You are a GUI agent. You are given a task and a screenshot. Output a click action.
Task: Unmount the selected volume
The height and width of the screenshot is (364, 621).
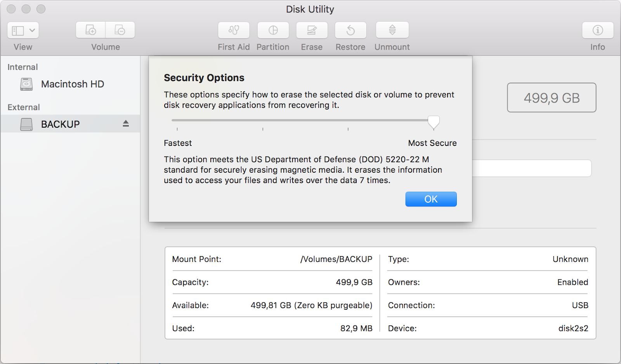392,30
